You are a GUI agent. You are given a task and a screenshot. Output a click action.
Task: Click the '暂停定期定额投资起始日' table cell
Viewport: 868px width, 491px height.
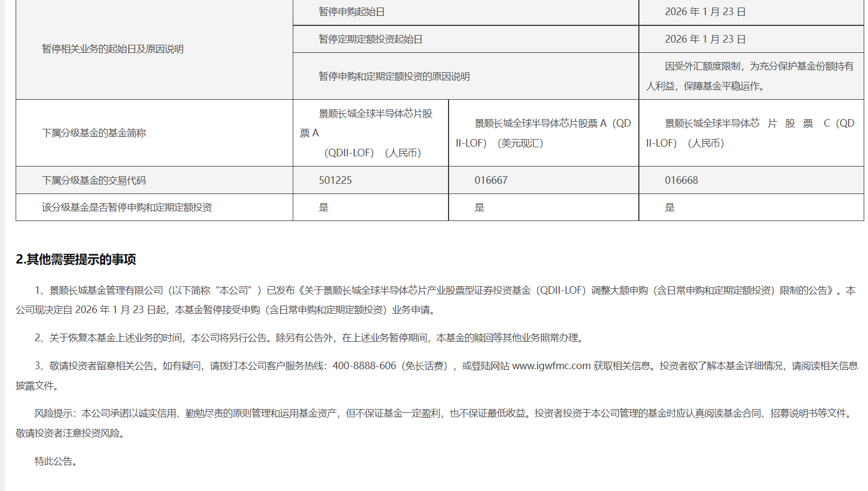(466, 39)
